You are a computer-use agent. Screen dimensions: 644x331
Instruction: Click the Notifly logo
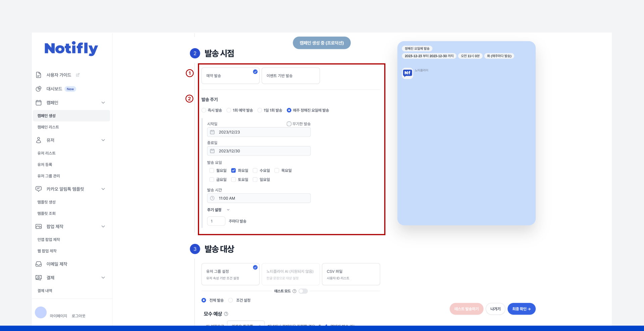coord(71,48)
